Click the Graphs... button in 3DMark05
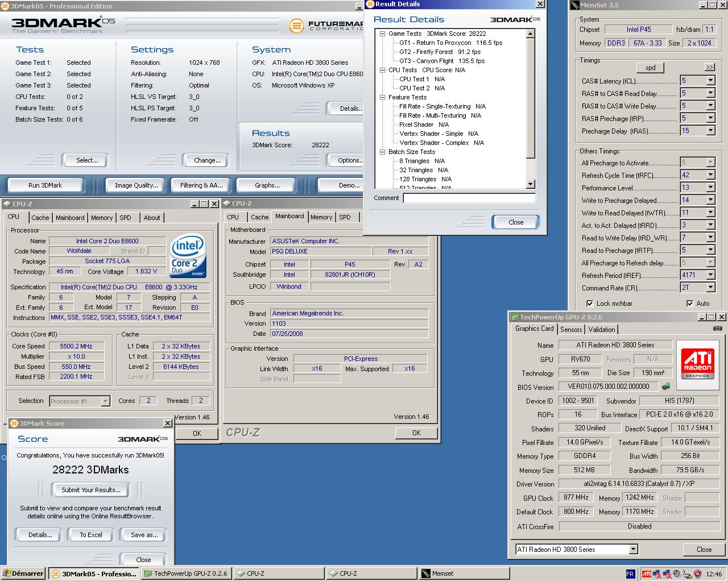The width and height of the screenshot is (728, 582). [267, 185]
